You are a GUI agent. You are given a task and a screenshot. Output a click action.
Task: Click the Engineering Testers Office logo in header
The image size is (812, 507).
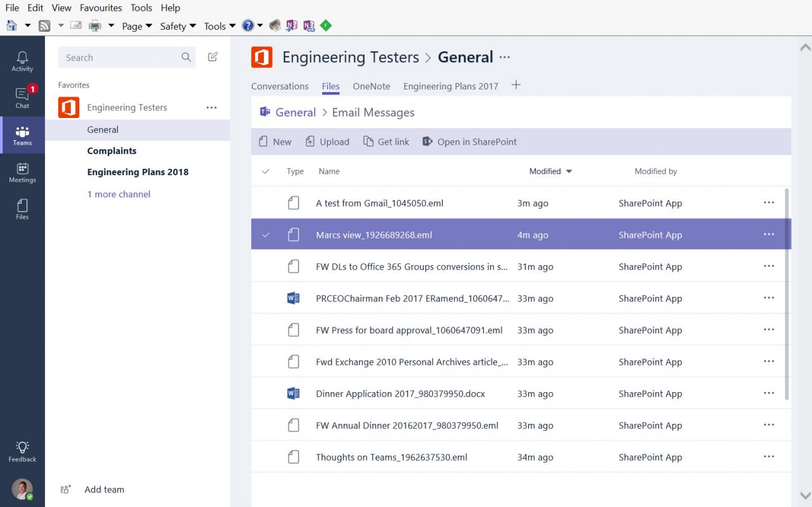coord(262,57)
